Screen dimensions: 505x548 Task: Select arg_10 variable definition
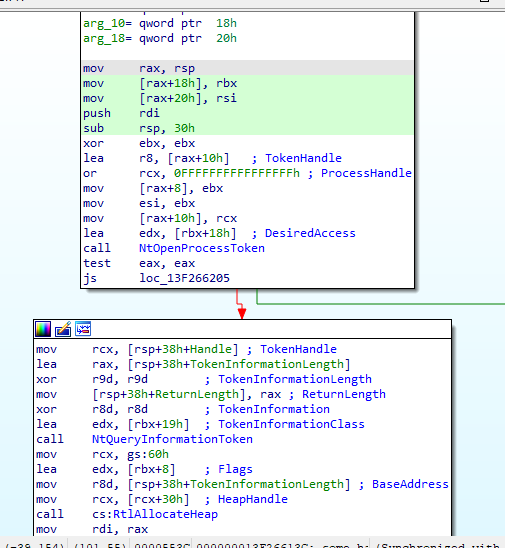pos(160,23)
